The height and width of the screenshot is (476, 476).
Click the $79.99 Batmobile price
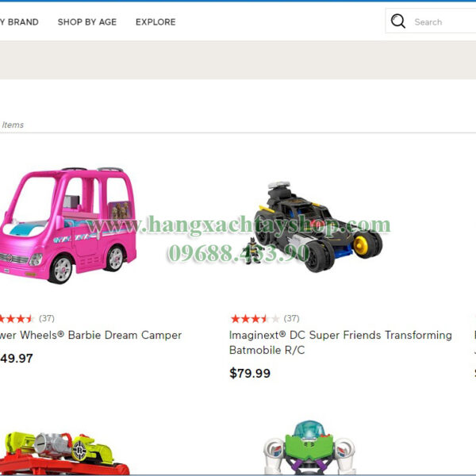[x=250, y=373]
